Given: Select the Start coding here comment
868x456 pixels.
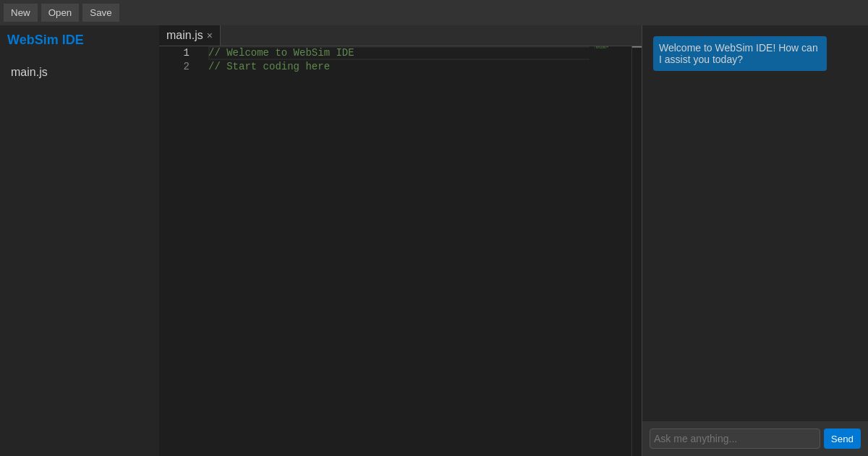Looking at the screenshot, I should 268,66.
